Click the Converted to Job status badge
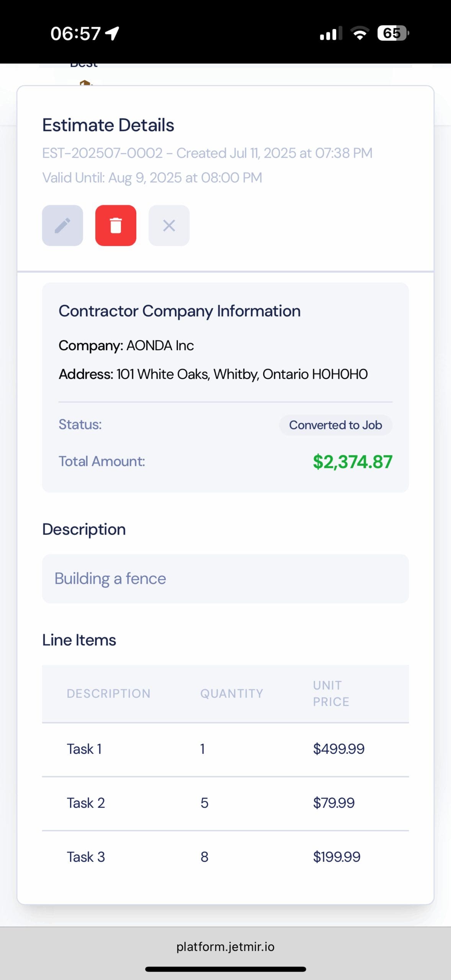Viewport: 451px width, 980px height. pyautogui.click(x=335, y=425)
